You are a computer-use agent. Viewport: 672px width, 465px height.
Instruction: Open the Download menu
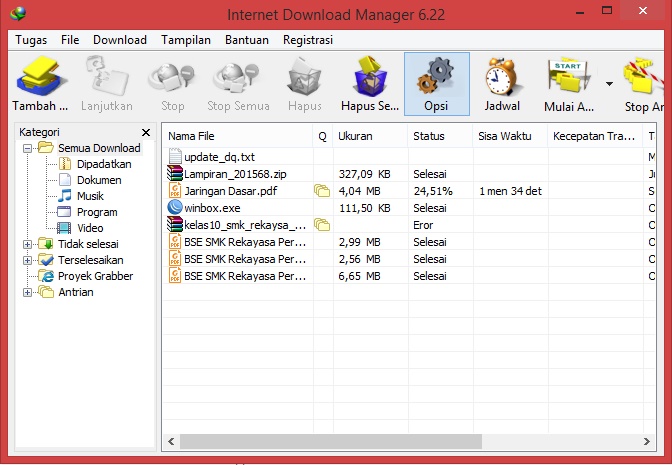click(x=120, y=40)
